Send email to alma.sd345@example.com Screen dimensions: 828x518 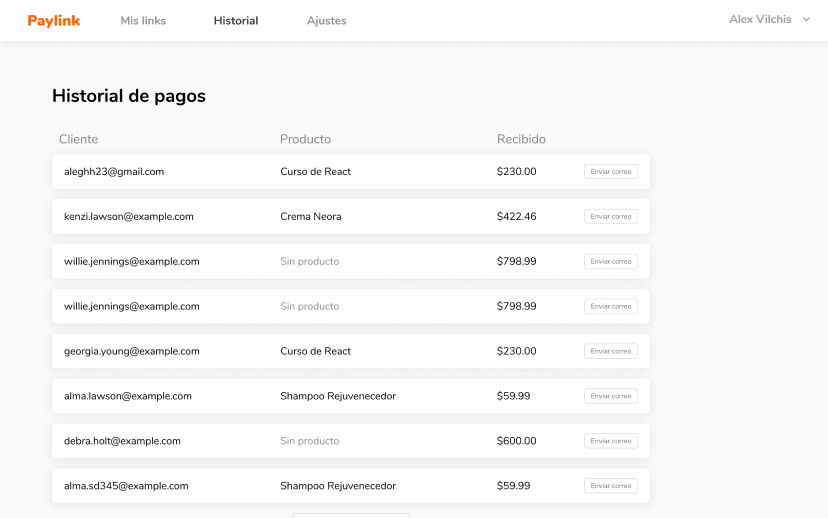pyautogui.click(x=611, y=486)
